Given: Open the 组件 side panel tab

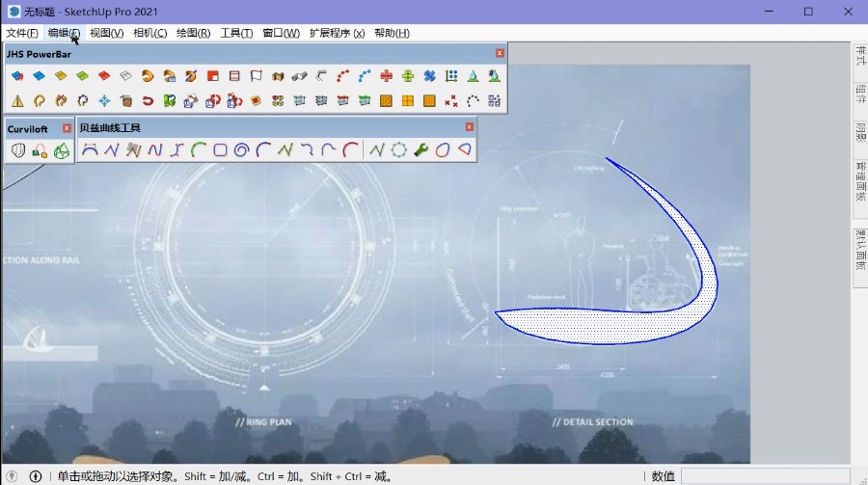Looking at the screenshot, I should pyautogui.click(x=860, y=94).
